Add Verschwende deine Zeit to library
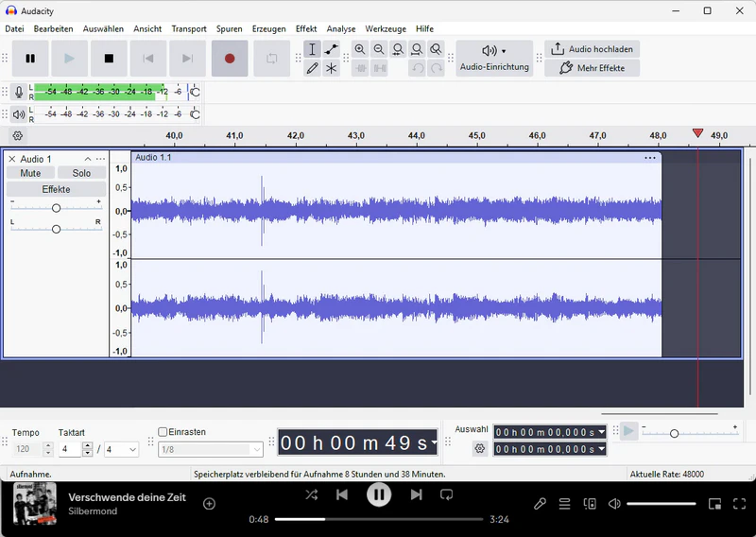This screenshot has width=756, height=537. (x=209, y=504)
